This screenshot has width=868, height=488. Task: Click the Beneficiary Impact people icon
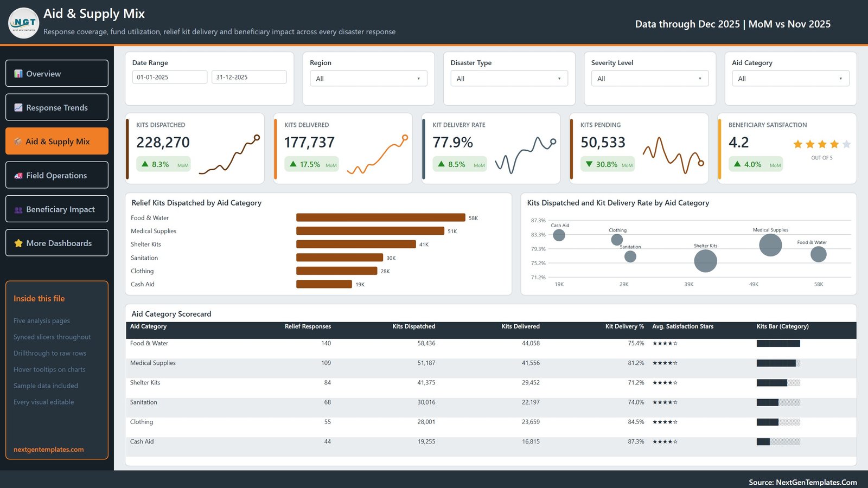point(18,209)
